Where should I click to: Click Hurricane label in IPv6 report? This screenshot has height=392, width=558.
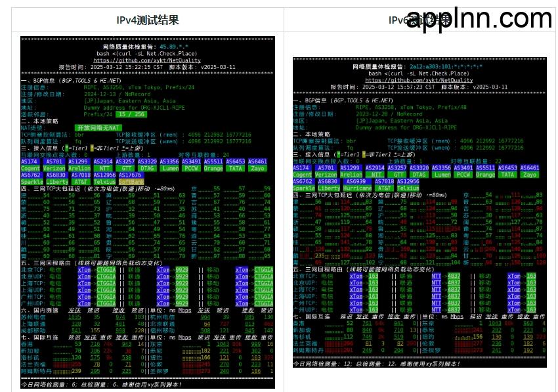coord(357,188)
